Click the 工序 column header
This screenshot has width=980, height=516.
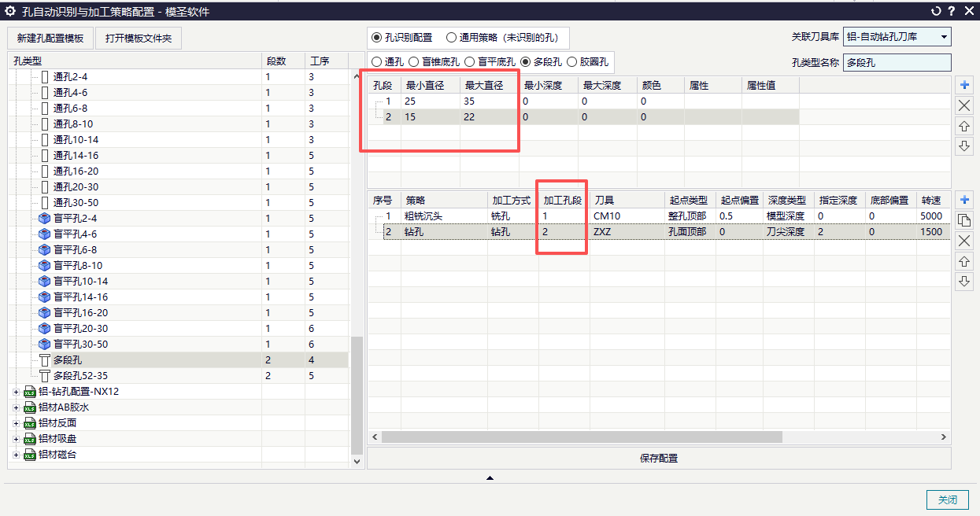[327, 61]
